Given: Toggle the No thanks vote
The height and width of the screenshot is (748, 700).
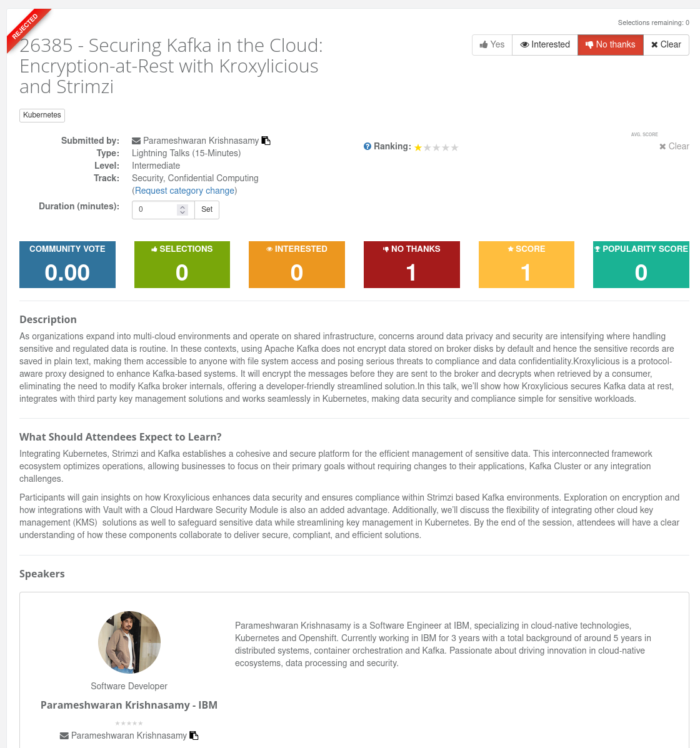Looking at the screenshot, I should (x=610, y=44).
